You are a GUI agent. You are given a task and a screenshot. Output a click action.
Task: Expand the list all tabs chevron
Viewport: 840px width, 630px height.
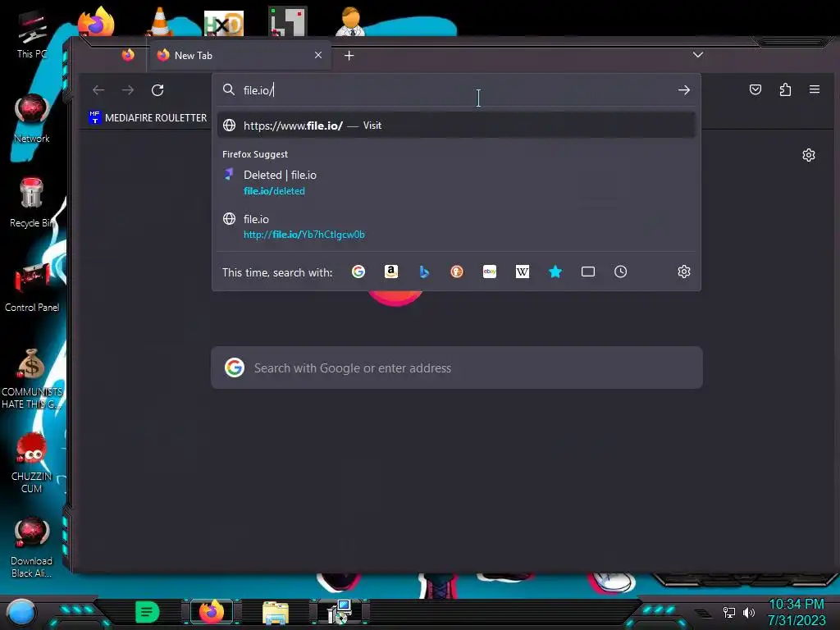click(x=697, y=55)
